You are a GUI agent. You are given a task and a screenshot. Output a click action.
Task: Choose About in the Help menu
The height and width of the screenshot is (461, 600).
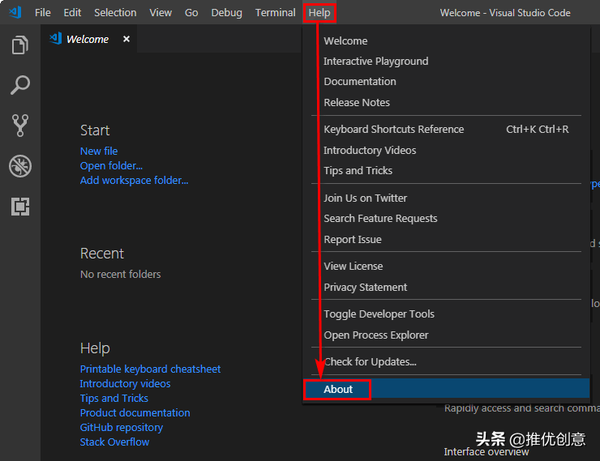click(446, 389)
